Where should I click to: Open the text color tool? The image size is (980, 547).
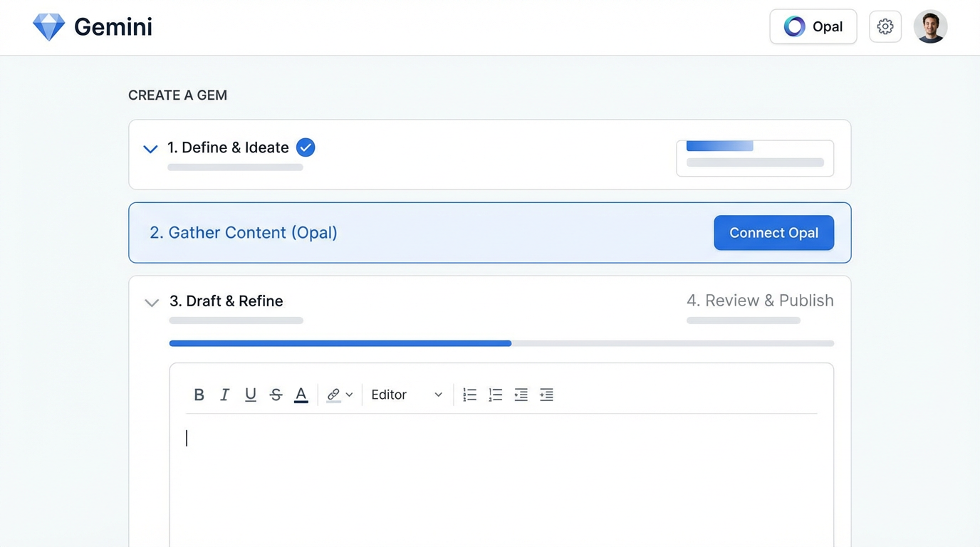301,395
